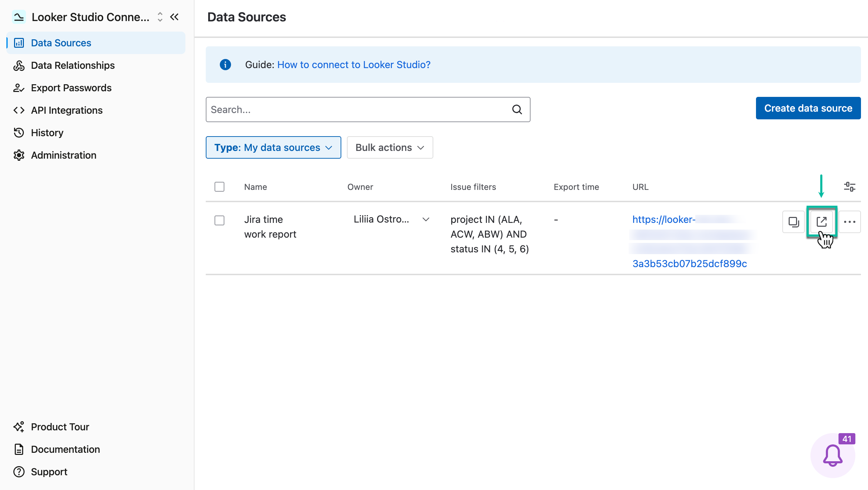Click the search magnifier icon

[517, 110]
